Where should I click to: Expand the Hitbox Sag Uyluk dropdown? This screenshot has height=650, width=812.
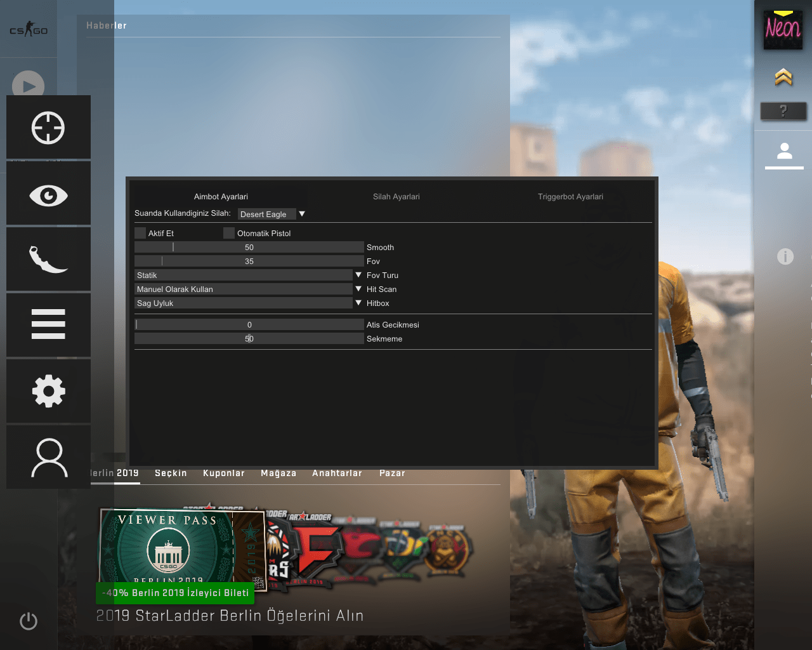[248, 303]
